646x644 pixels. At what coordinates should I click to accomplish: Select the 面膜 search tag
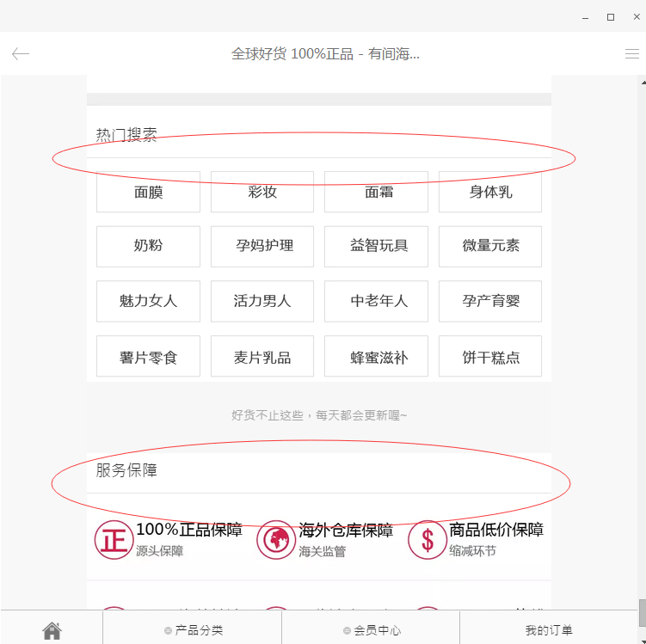click(x=148, y=192)
